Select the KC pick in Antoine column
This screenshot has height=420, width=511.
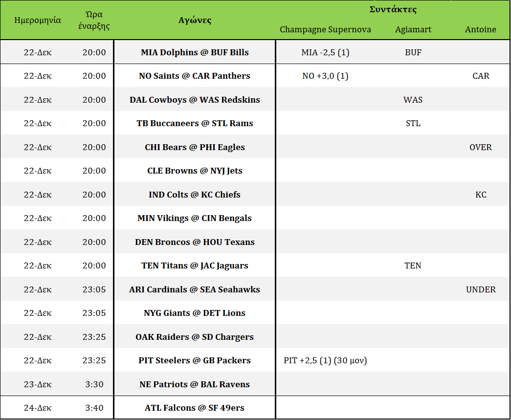[480, 195]
